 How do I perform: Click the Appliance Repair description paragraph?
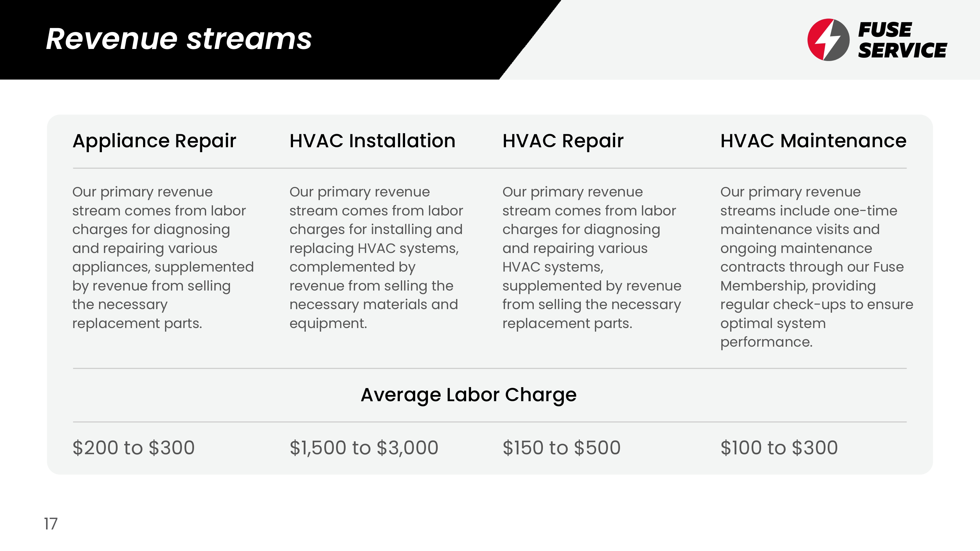[163, 258]
